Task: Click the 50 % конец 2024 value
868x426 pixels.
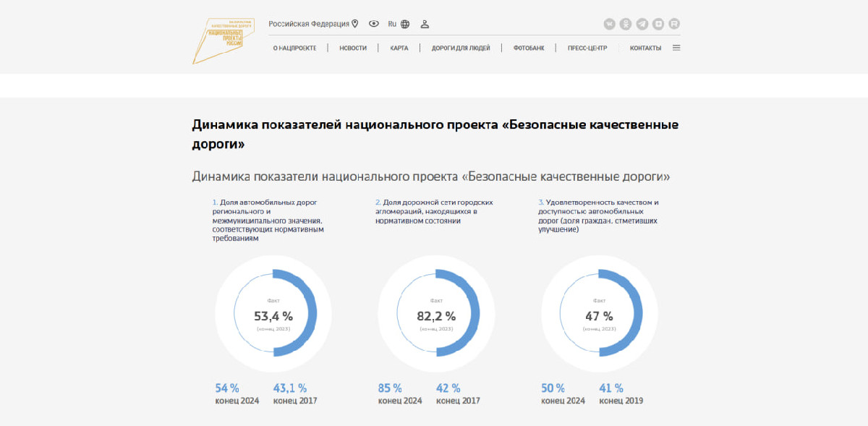Action: 563,394
